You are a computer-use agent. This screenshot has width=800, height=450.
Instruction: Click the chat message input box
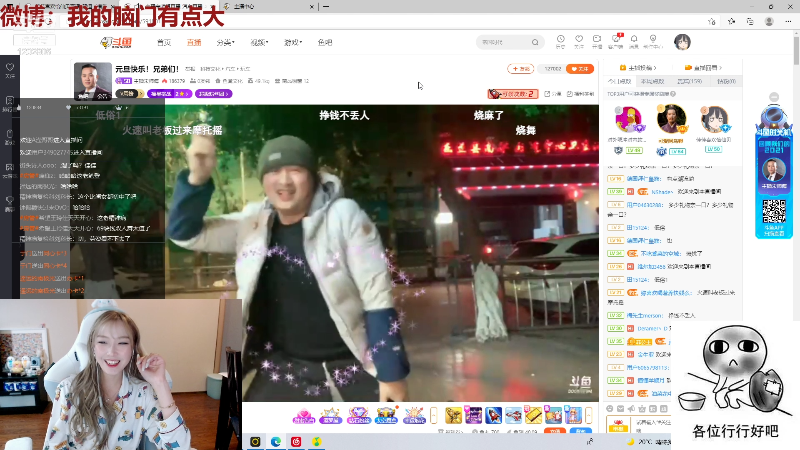click(x=652, y=424)
